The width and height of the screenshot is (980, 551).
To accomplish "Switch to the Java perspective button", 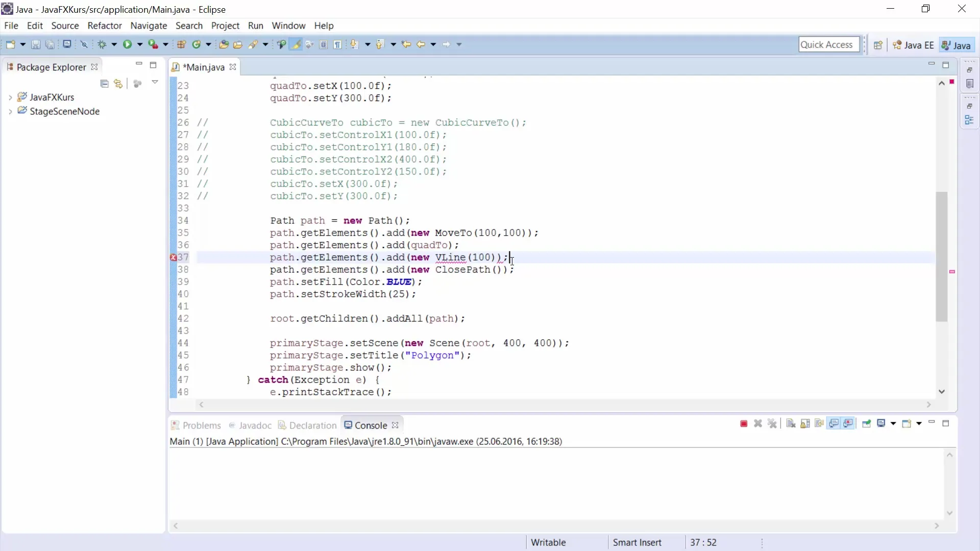I will 957,45.
